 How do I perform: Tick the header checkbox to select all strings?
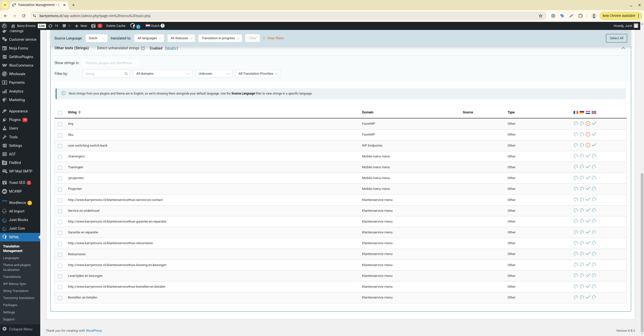(x=60, y=113)
